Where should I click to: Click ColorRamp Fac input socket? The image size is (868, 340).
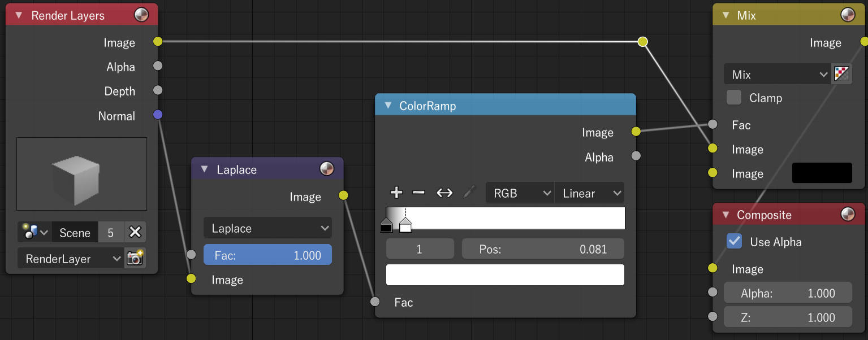(375, 302)
